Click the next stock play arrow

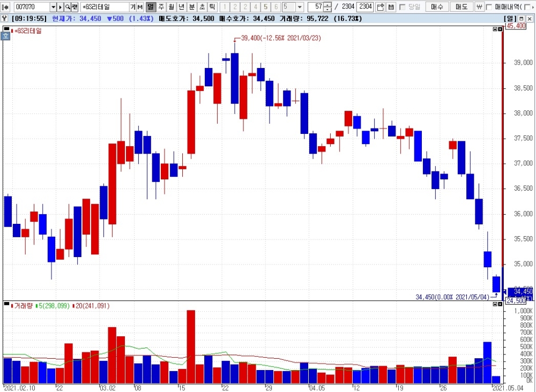tap(60, 7)
